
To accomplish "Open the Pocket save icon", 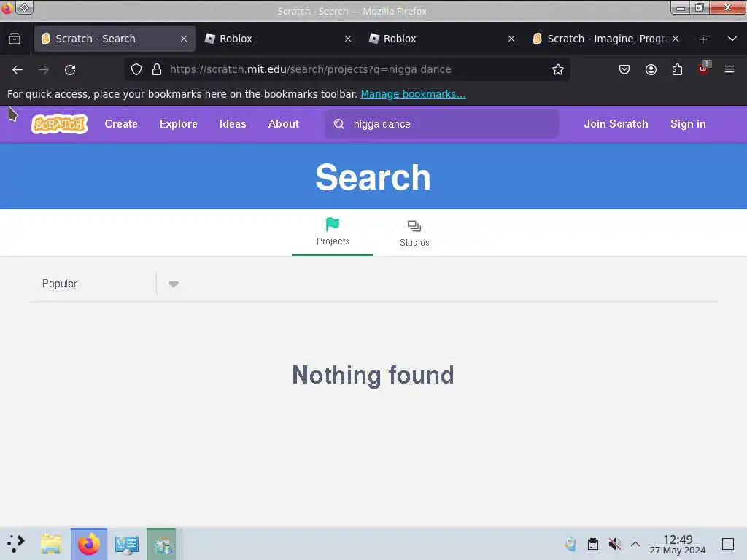I will click(624, 69).
